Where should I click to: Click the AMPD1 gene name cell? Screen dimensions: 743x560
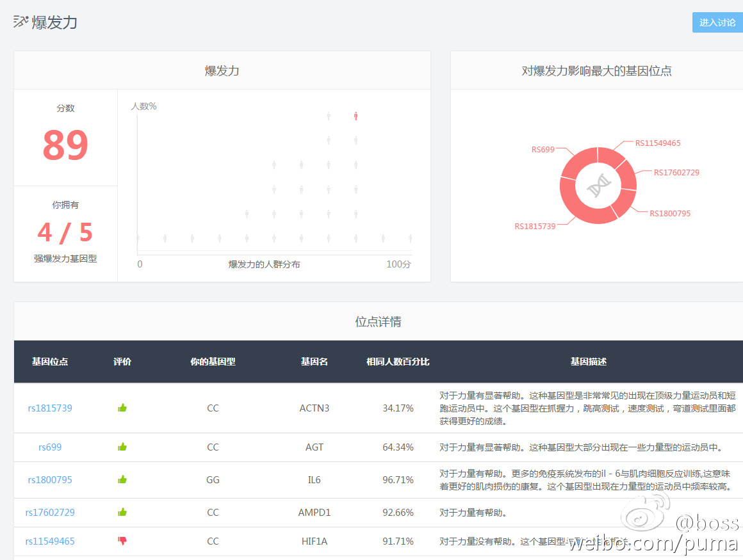pyautogui.click(x=314, y=512)
